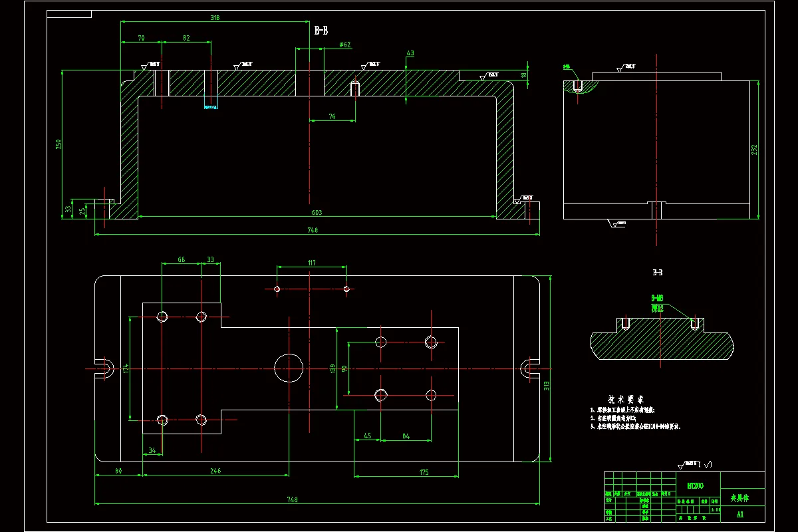Click the 技术要求 notes heading
The width and height of the screenshot is (798, 532).
click(x=626, y=399)
